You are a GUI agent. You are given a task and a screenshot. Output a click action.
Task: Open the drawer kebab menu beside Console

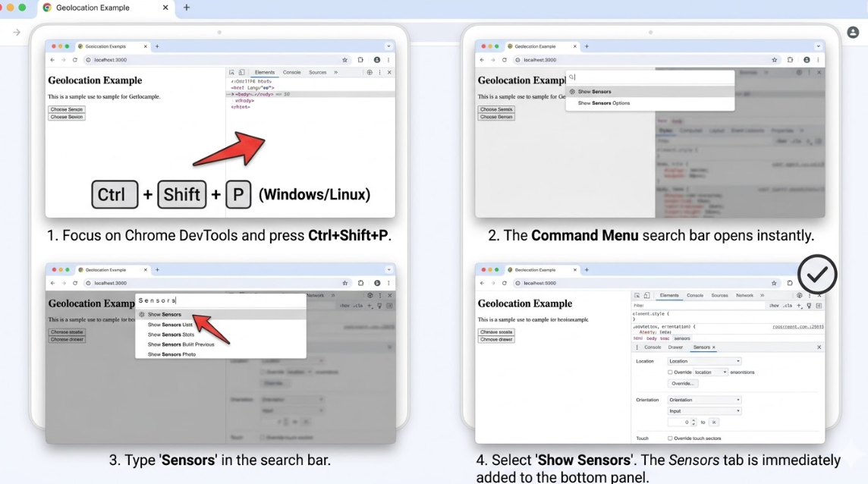tap(637, 347)
